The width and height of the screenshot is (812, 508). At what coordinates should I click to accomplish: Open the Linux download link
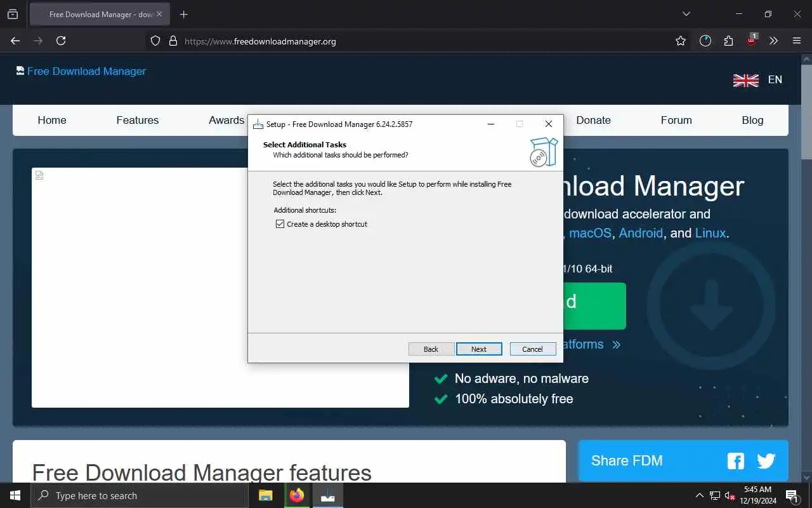pos(710,233)
